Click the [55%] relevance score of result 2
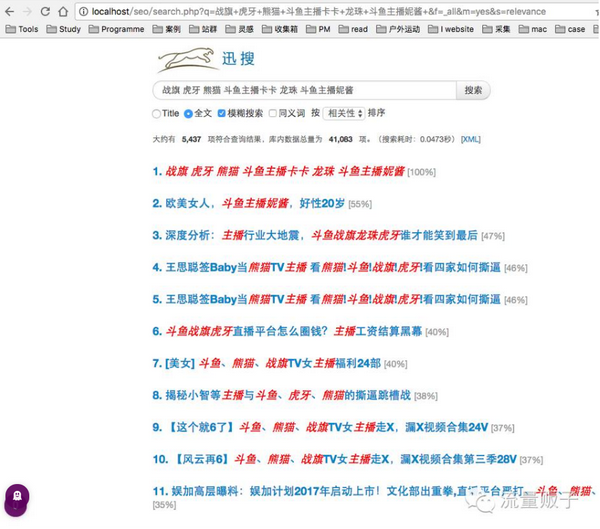600x529 pixels. pos(360,204)
